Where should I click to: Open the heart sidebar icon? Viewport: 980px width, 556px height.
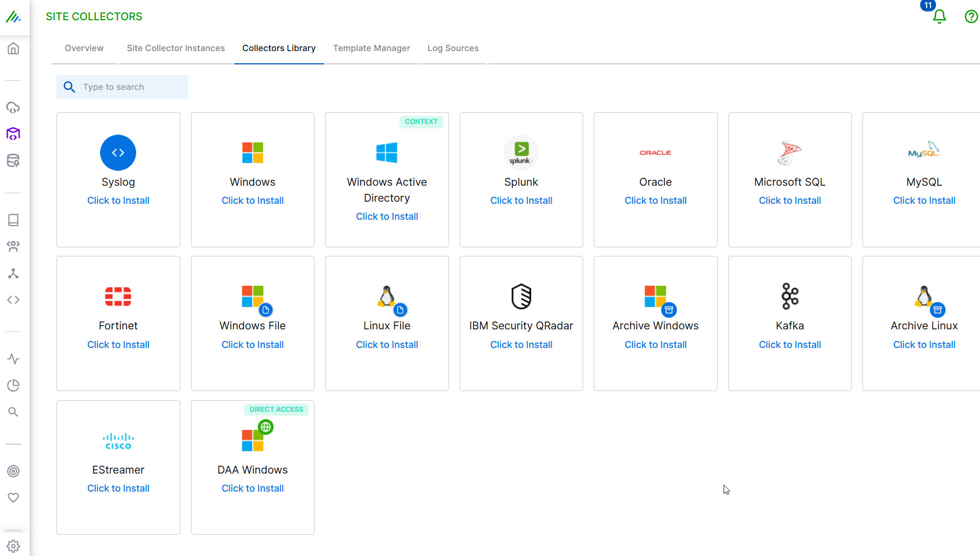click(x=13, y=497)
